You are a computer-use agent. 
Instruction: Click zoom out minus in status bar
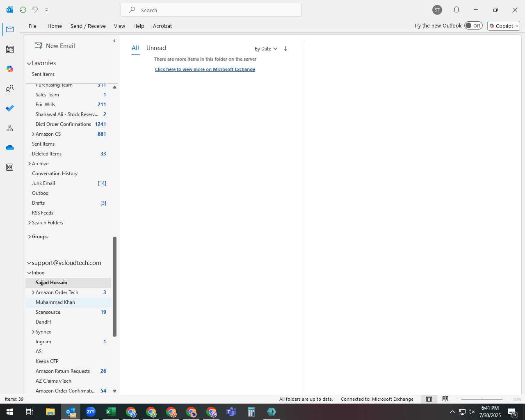click(458, 399)
